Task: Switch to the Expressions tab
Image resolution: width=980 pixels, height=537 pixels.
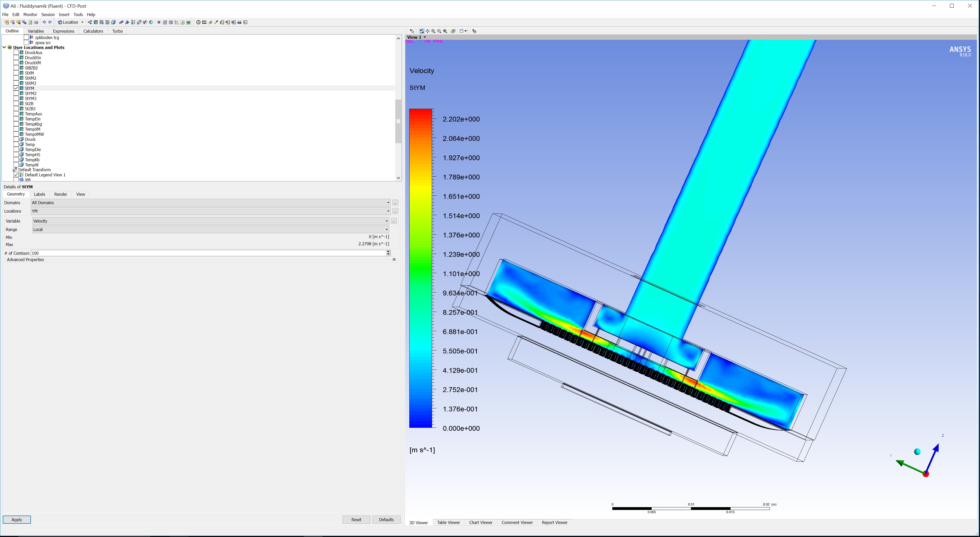Action: click(63, 31)
